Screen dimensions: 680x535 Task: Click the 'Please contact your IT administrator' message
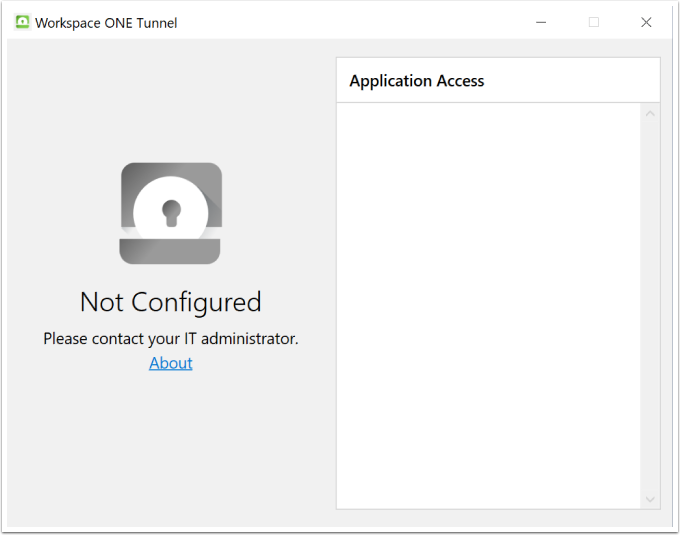click(x=171, y=339)
